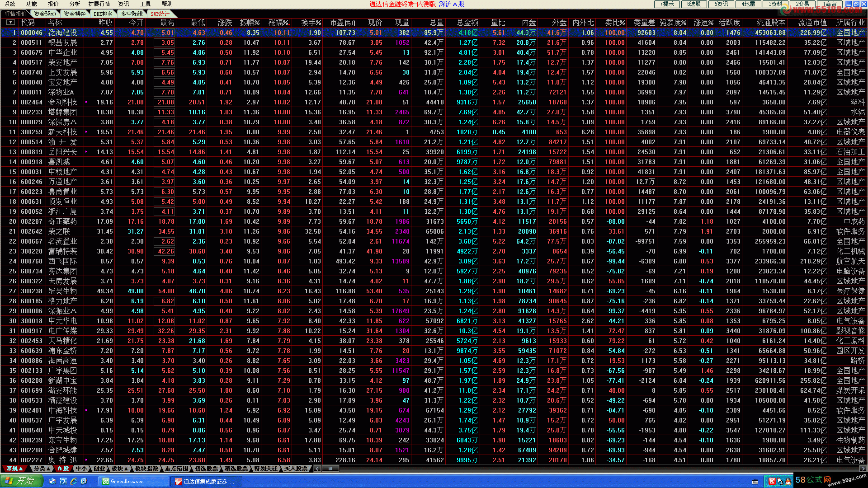Click the 2交易 button

[802, 4]
